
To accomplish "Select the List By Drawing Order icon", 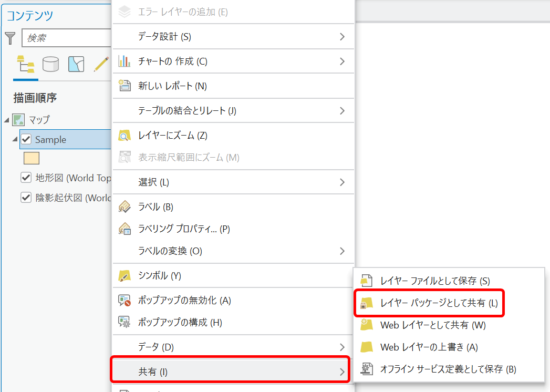I will [25, 64].
